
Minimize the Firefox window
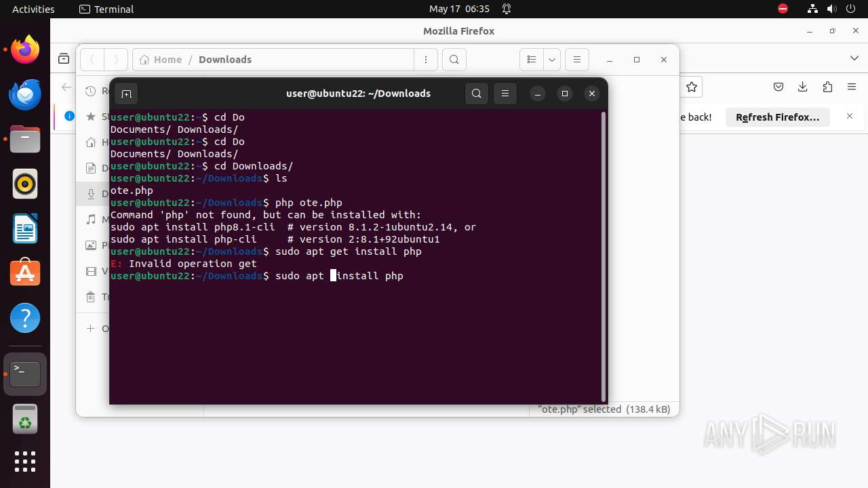coord(810,31)
